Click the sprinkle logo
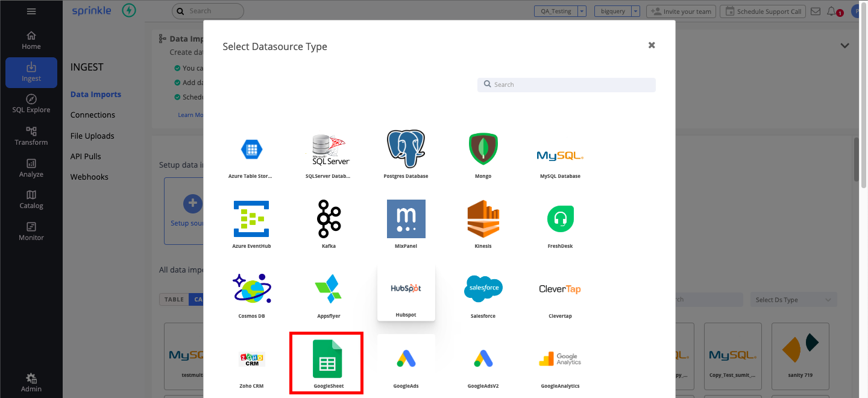This screenshot has width=868, height=398. [91, 11]
